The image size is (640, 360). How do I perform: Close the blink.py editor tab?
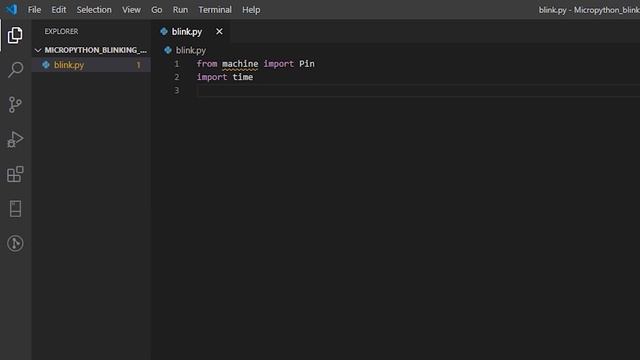coord(219,31)
